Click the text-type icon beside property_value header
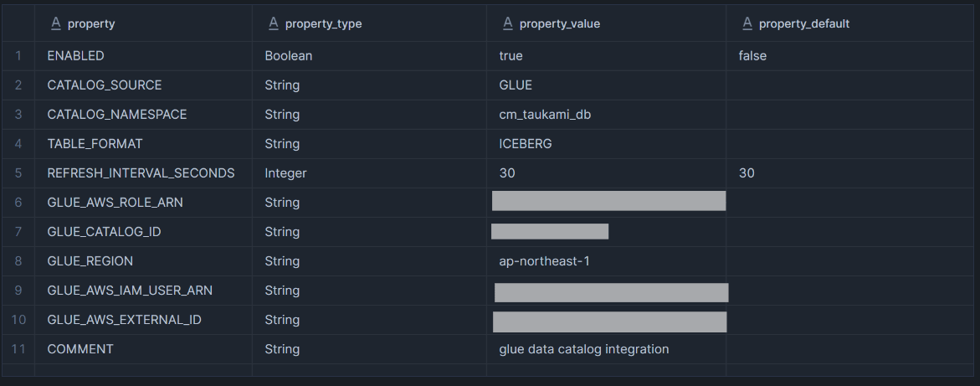 pos(507,23)
